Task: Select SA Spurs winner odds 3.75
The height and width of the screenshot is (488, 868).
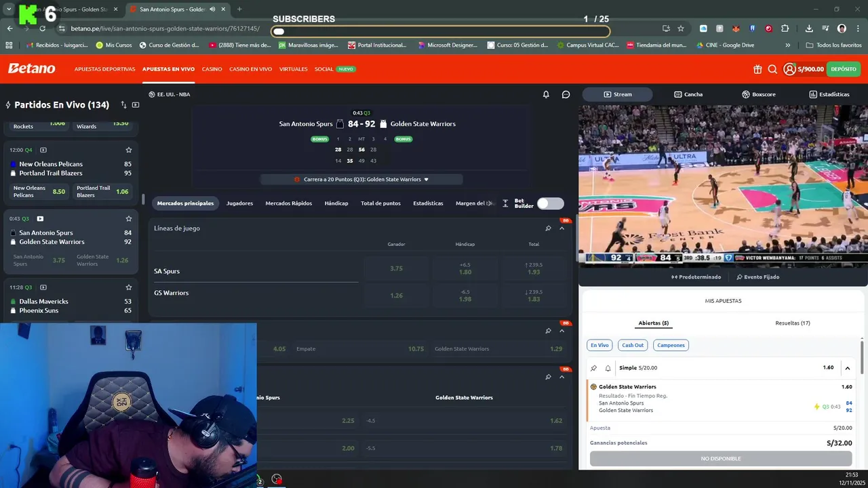Action: click(x=397, y=268)
